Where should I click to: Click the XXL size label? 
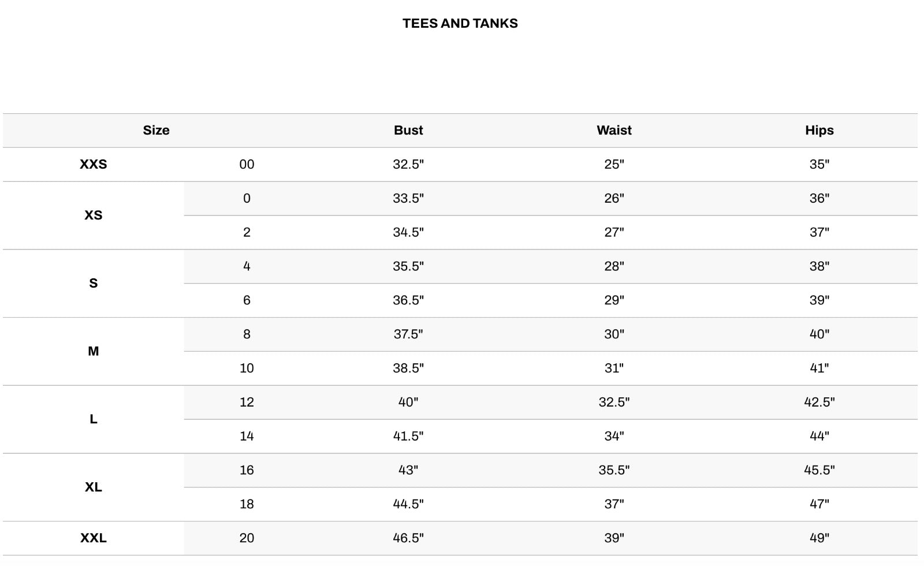coord(93,538)
